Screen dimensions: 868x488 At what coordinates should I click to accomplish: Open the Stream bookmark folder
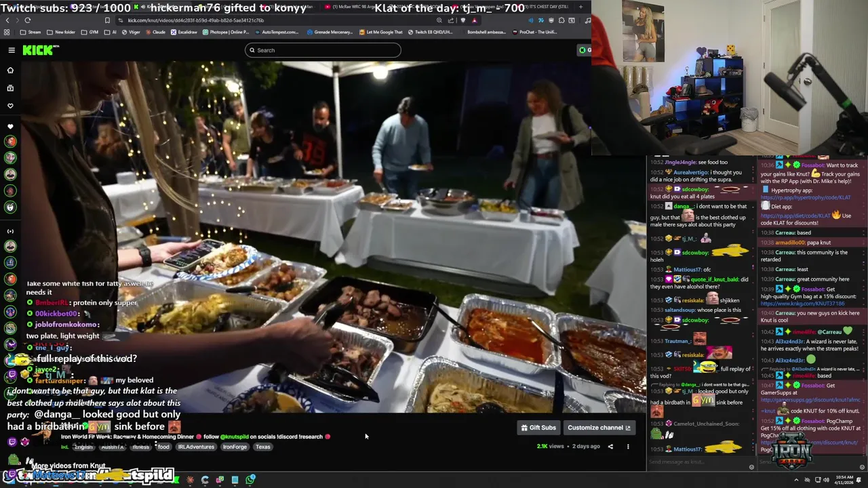[31, 32]
